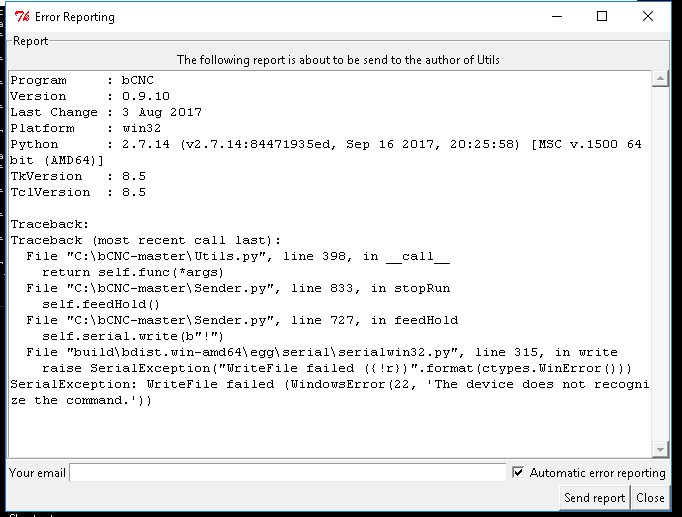Click the Utils.py line 398 traceback entry
The width and height of the screenshot is (682, 517).
pyautogui.click(x=238, y=256)
